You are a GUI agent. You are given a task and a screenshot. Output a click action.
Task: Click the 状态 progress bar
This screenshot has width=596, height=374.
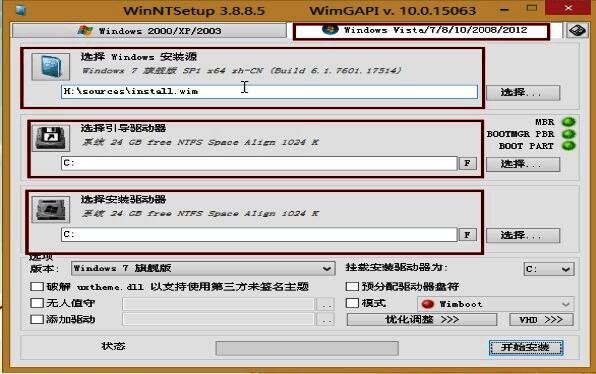307,348
